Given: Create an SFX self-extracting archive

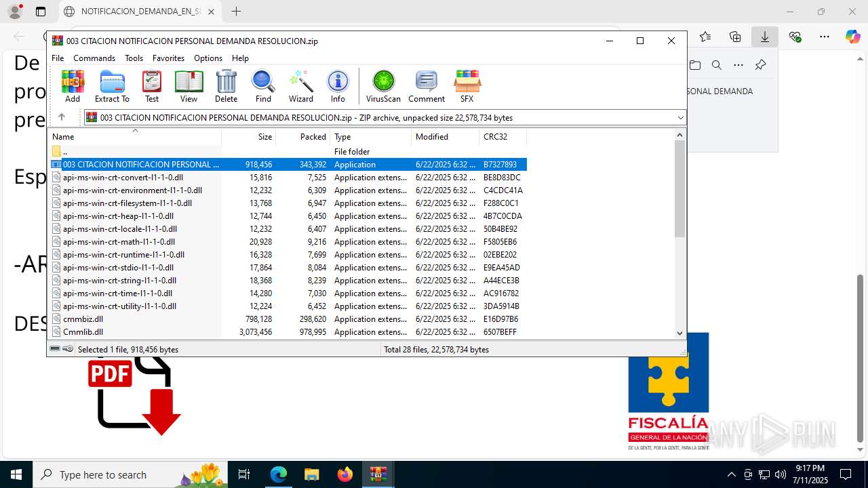Looking at the screenshot, I should (x=467, y=86).
